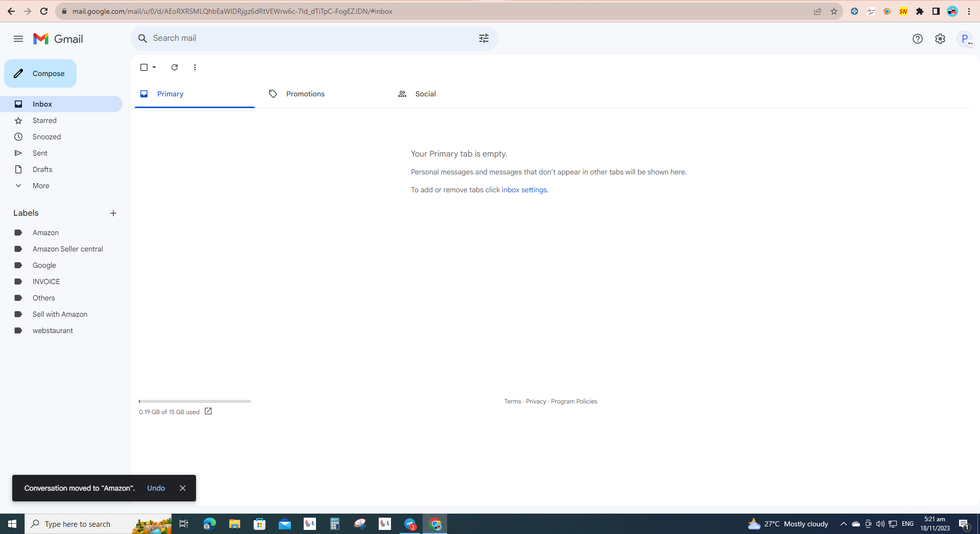The image size is (980, 534).
Task: Switch to the Promotions tab
Action: click(x=324, y=94)
